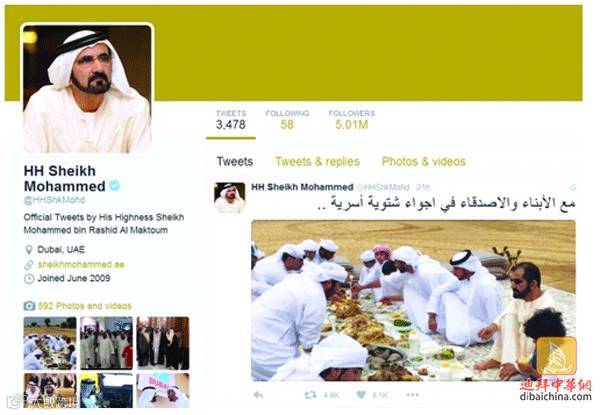
Task: Click the camera icon beside 592 Photos
Action: click(x=29, y=306)
